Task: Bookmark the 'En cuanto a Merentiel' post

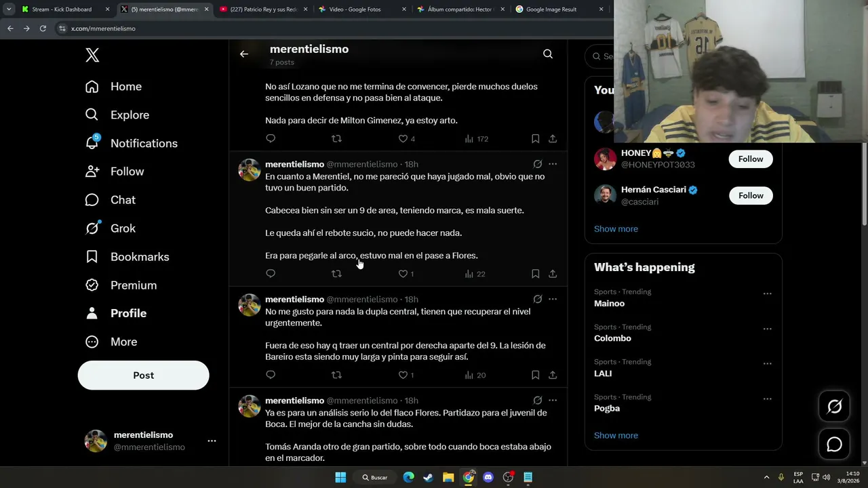Action: 535,274
